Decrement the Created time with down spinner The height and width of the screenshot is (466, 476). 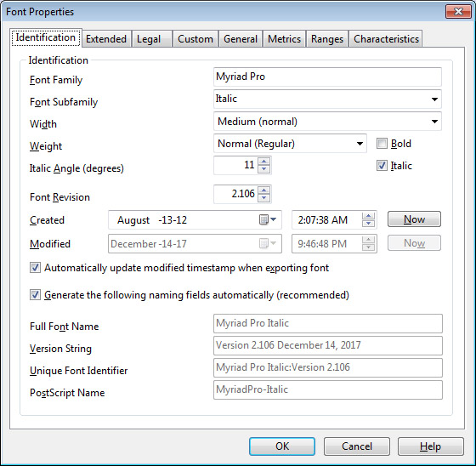click(369, 224)
